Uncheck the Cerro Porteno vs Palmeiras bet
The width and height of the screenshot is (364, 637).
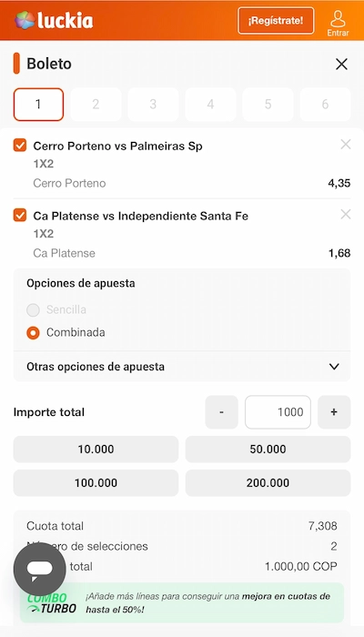point(20,145)
